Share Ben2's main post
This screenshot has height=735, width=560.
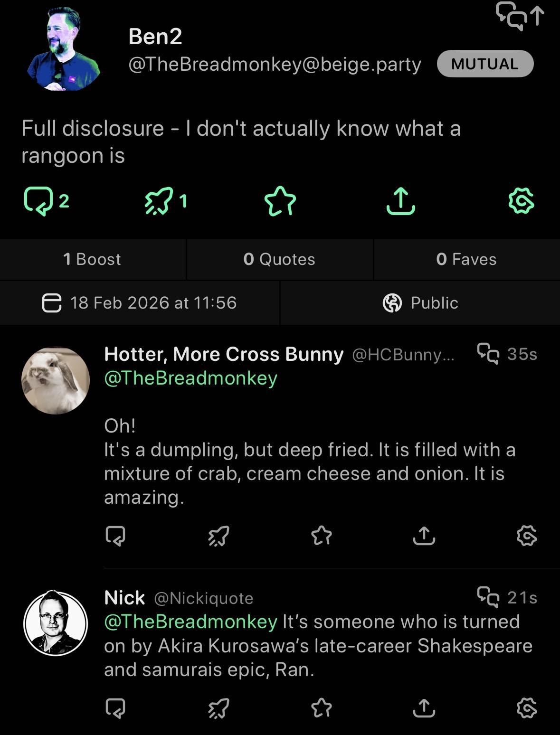pyautogui.click(x=400, y=201)
